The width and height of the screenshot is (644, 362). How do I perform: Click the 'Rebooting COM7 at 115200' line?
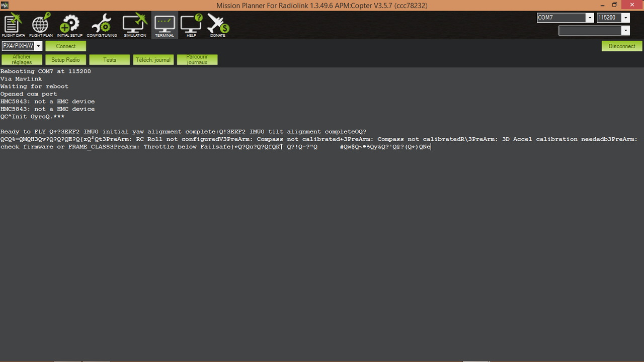pos(46,71)
